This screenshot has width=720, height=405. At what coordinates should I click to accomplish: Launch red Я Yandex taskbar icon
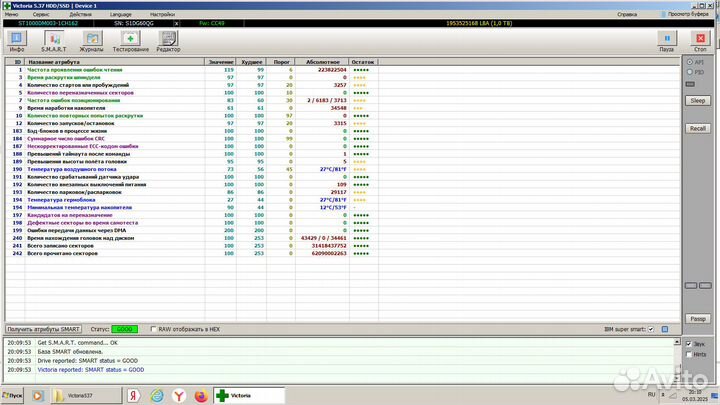coord(134,395)
